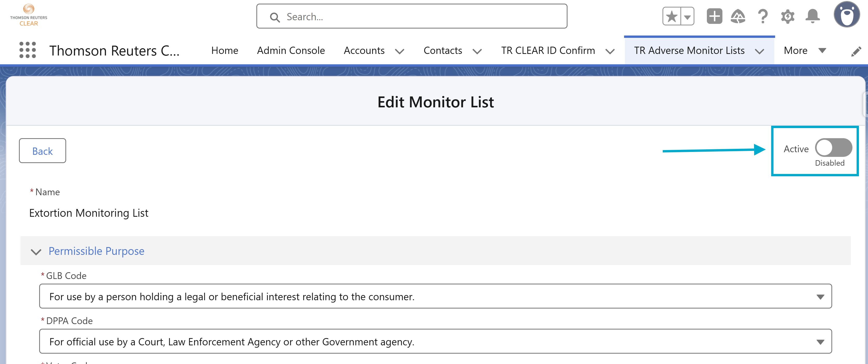The image size is (868, 364).
Task: Open the Admin Console tab
Action: 291,51
